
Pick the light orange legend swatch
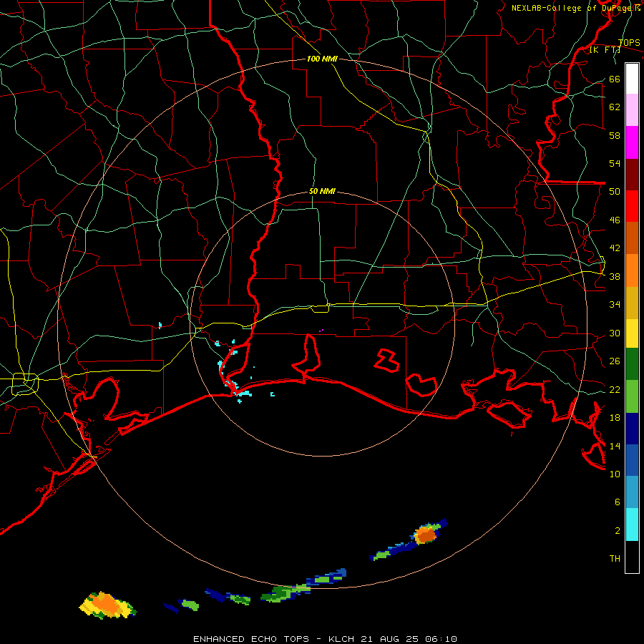tap(632, 270)
